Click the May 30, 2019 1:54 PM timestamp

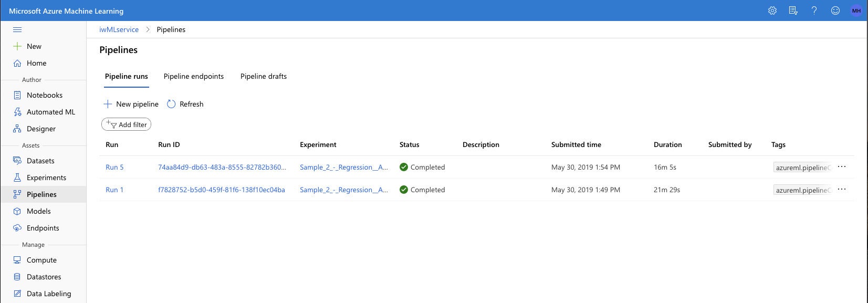[585, 167]
